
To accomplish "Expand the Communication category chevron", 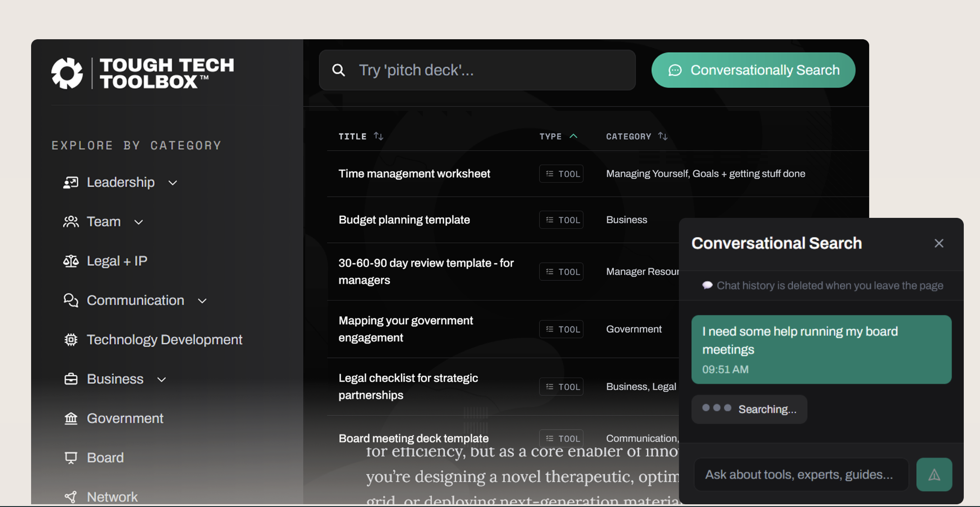I will (202, 301).
